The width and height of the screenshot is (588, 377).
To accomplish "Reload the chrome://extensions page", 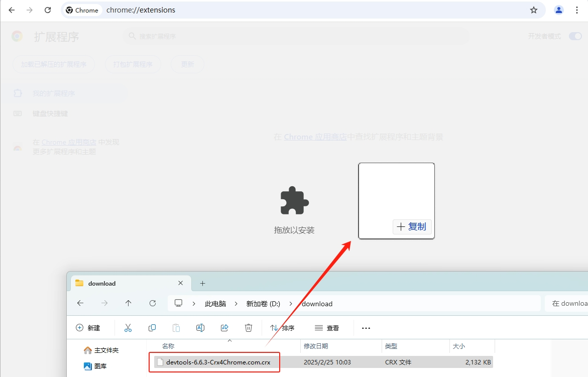I will tap(48, 10).
